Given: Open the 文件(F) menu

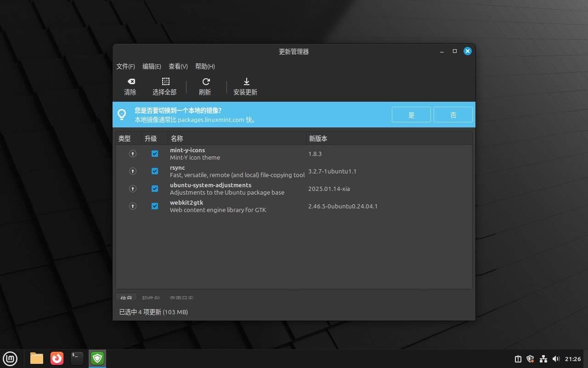Looking at the screenshot, I should 126,66.
